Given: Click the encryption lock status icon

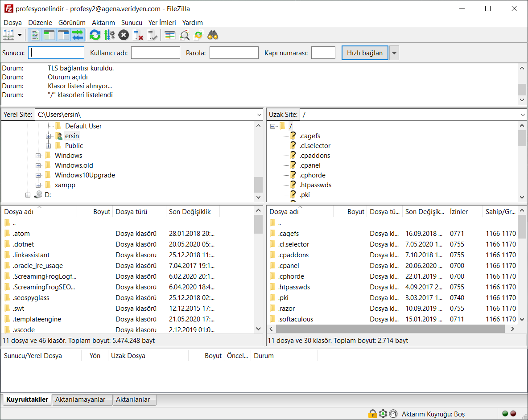Looking at the screenshot, I should pyautogui.click(x=372, y=414).
